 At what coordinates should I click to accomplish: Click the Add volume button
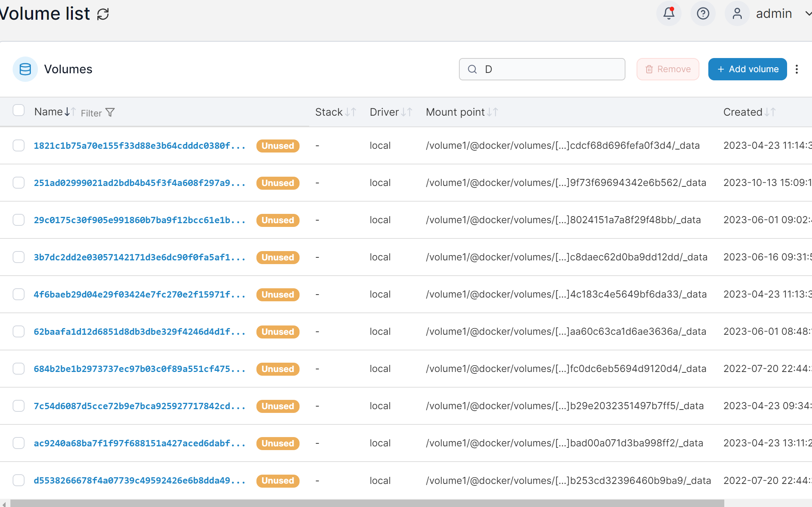point(747,69)
